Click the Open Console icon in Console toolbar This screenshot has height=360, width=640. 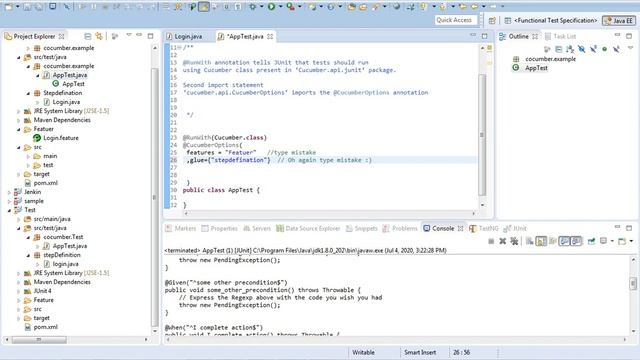click(622, 241)
